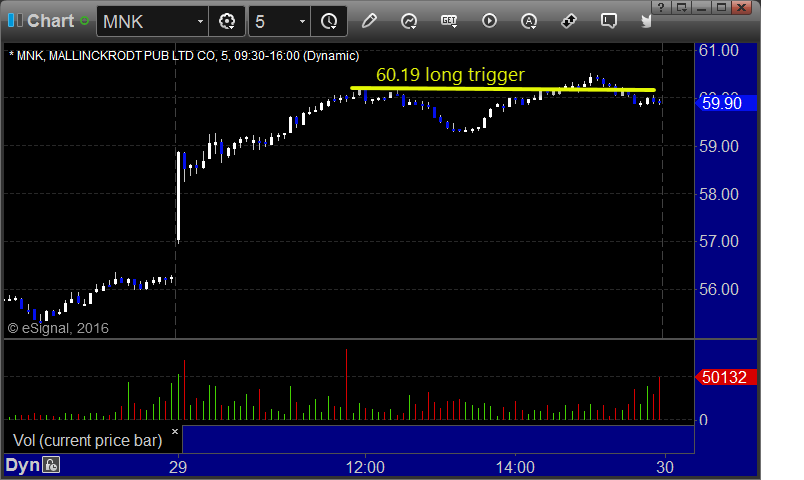The image size is (804, 480).
Task: Click the 12:00 time axis label
Action: tap(365, 467)
